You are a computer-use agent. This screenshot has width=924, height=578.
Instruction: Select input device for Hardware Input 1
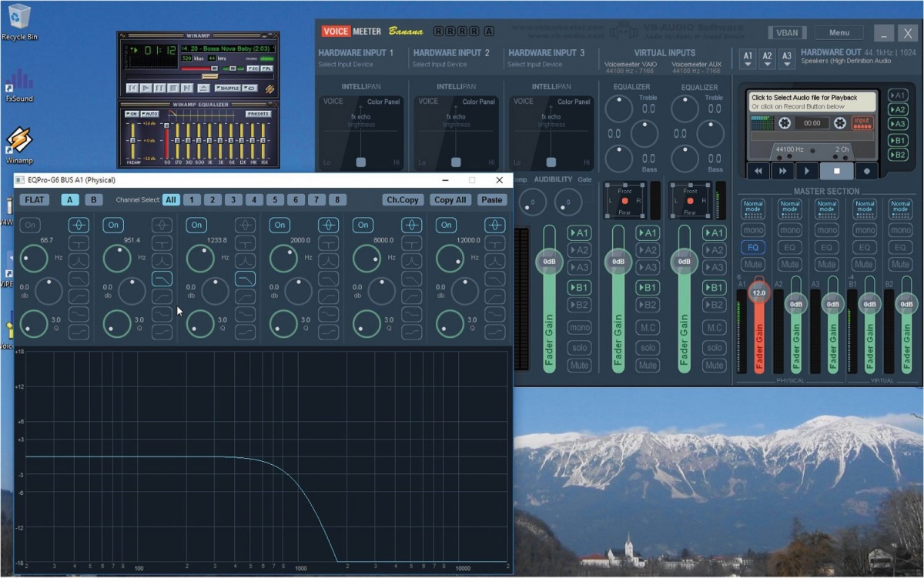(x=346, y=65)
